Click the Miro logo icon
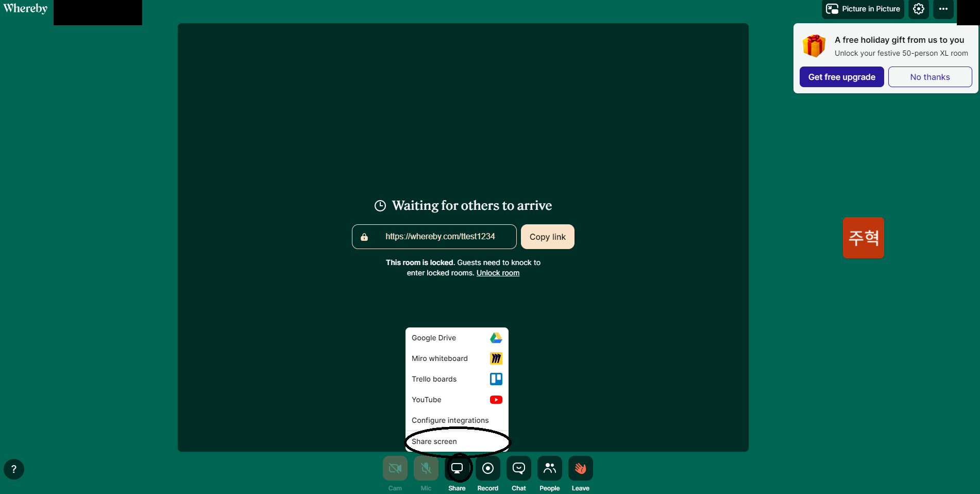This screenshot has width=980, height=494. 496,358
